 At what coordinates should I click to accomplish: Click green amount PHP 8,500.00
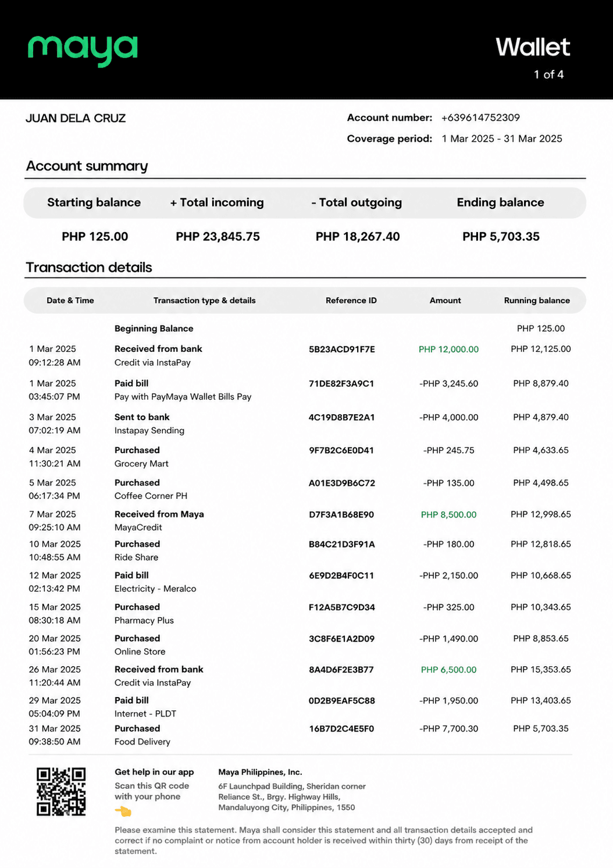coord(448,515)
